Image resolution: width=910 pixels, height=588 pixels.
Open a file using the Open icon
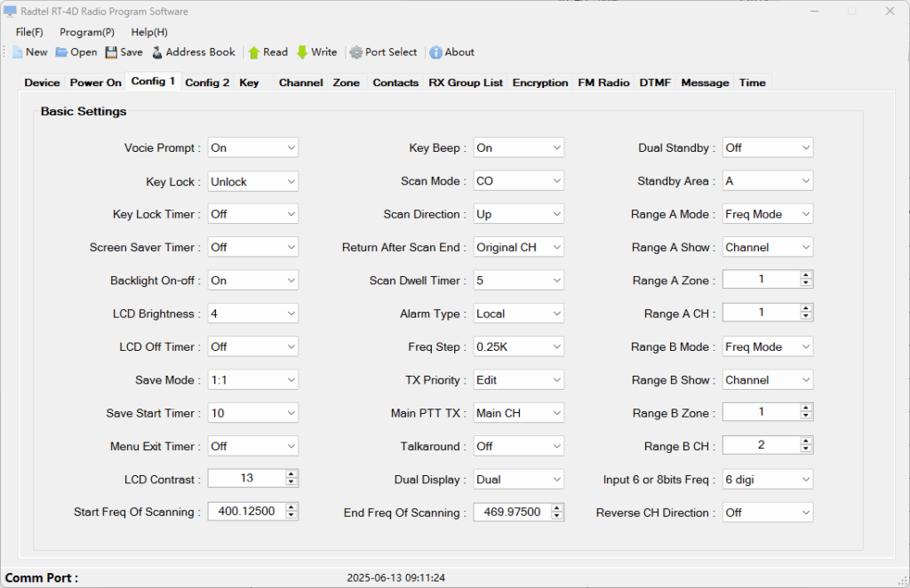[x=61, y=52]
